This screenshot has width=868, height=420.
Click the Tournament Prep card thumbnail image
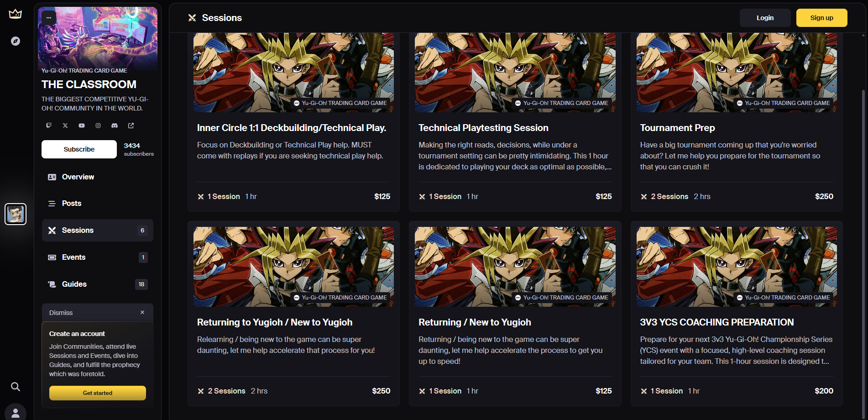tap(737, 72)
